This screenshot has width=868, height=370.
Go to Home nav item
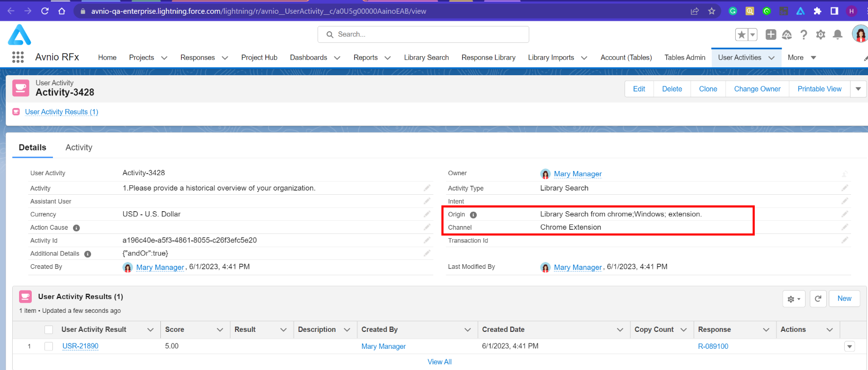pos(107,57)
